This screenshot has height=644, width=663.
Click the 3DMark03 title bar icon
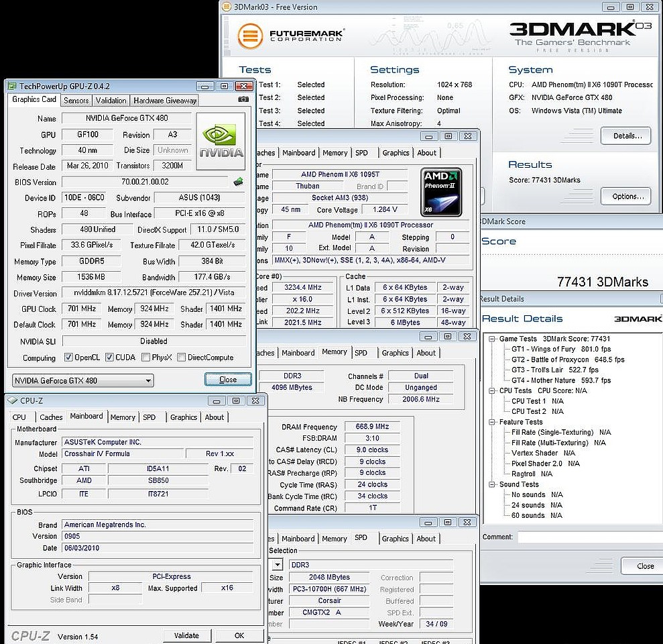227,7
